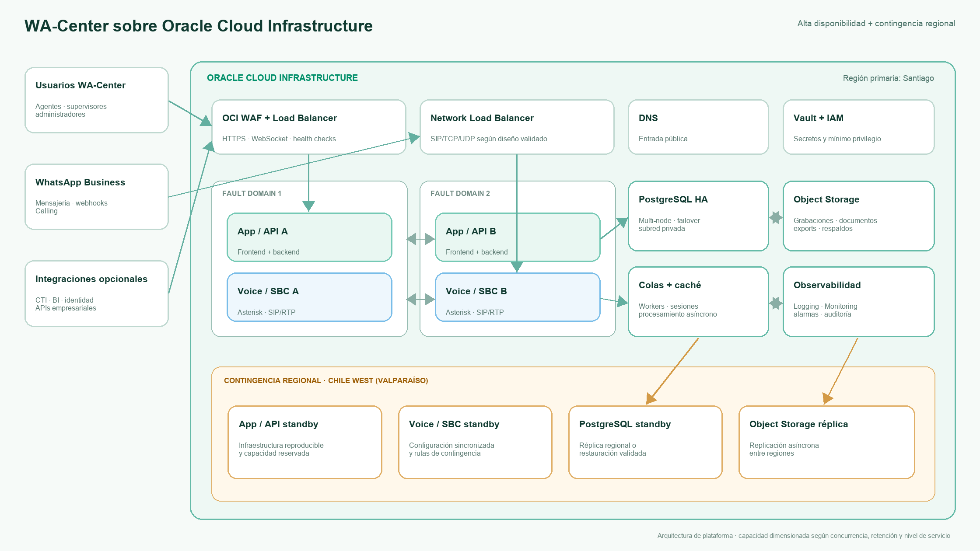Click the Alta disponibilidad subtitle text
980x551 pixels.
tap(876, 24)
